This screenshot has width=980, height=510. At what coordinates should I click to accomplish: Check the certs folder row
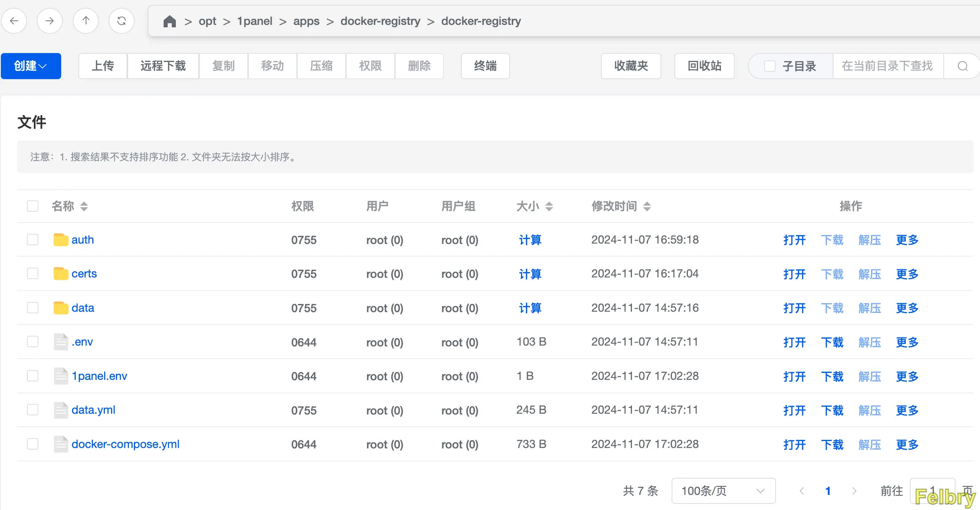tap(33, 273)
